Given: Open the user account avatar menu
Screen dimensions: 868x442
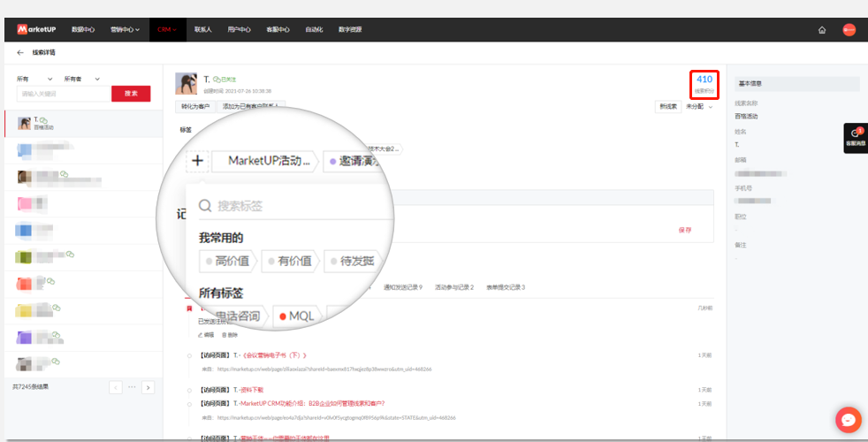Looking at the screenshot, I should [x=849, y=30].
